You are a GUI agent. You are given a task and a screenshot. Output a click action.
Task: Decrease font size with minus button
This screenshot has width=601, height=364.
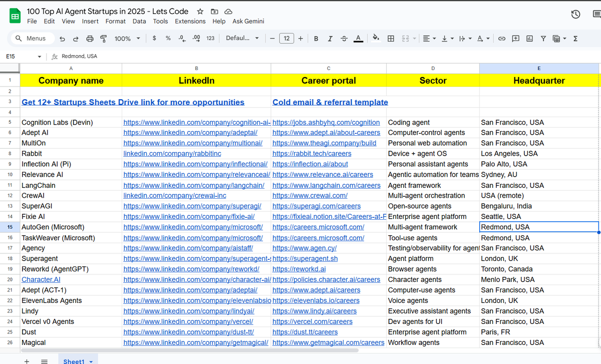click(272, 39)
